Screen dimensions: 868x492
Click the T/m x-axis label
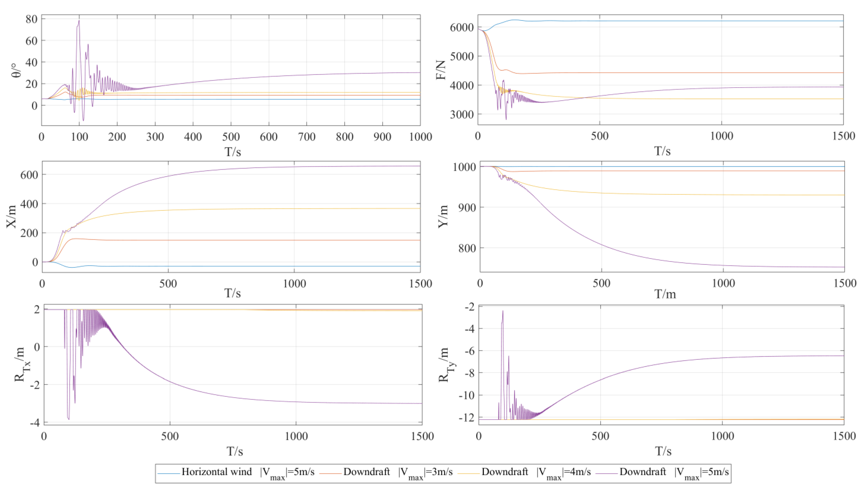coord(665,294)
